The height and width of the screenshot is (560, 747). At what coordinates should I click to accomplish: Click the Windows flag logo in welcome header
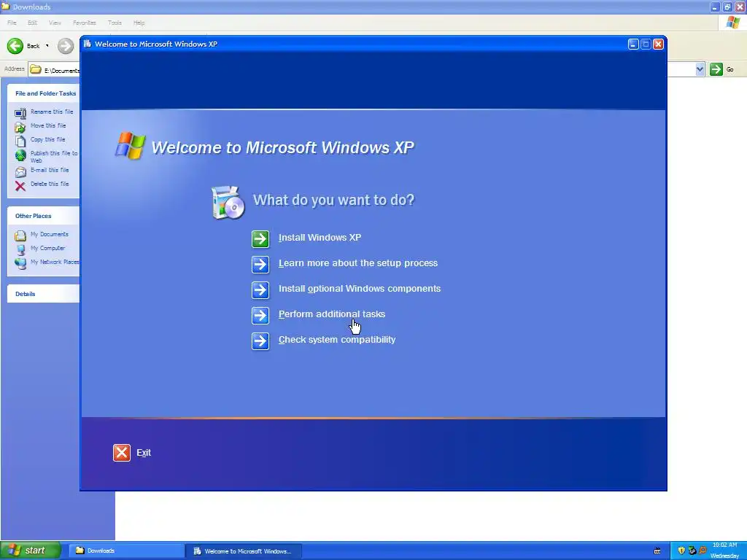coord(130,146)
